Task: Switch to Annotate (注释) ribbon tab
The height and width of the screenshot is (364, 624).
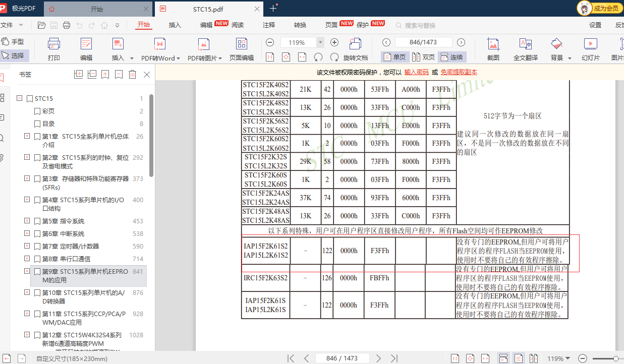Action: click(x=269, y=25)
